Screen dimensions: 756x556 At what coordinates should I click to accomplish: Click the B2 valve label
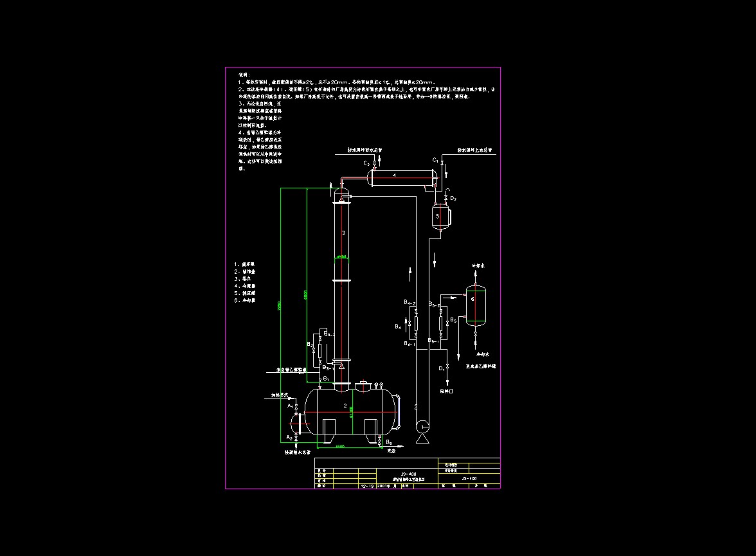click(310, 345)
